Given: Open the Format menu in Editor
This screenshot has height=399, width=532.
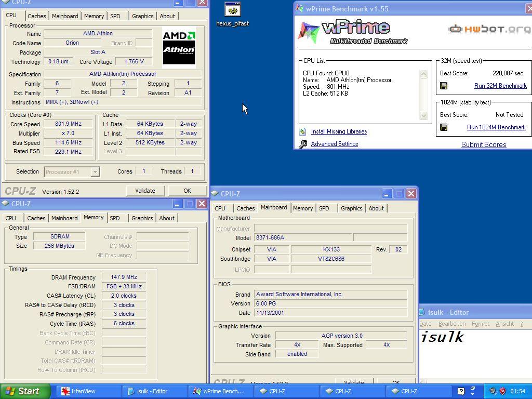Looking at the screenshot, I should (x=481, y=324).
